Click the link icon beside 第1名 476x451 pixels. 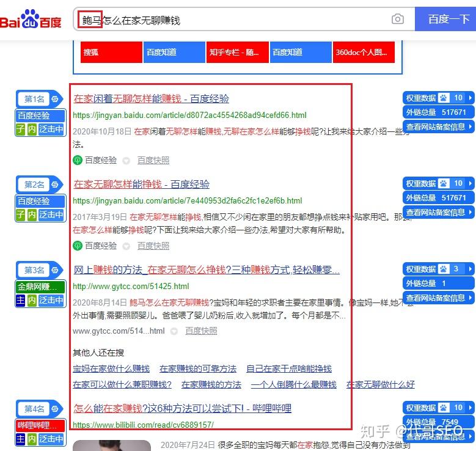coord(55,99)
